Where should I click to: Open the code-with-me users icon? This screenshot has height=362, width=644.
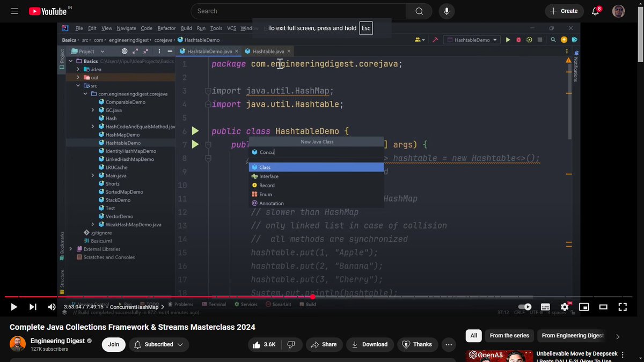(420, 40)
